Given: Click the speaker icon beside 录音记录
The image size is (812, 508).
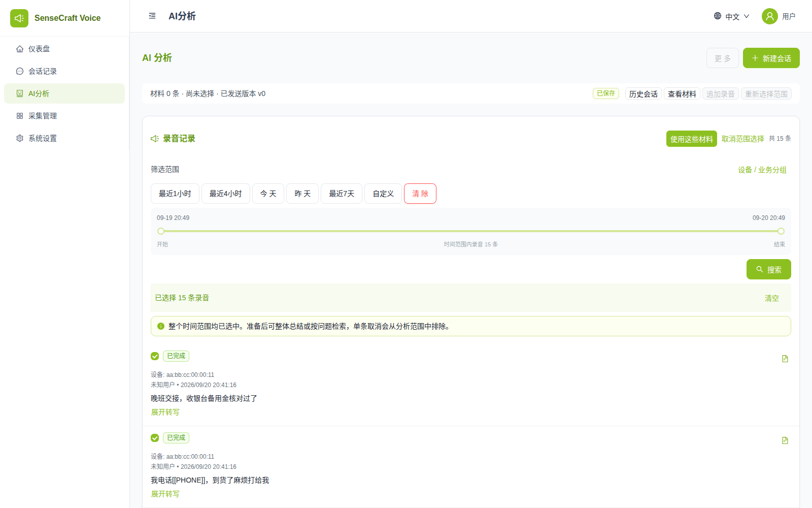Looking at the screenshot, I should coord(155,139).
